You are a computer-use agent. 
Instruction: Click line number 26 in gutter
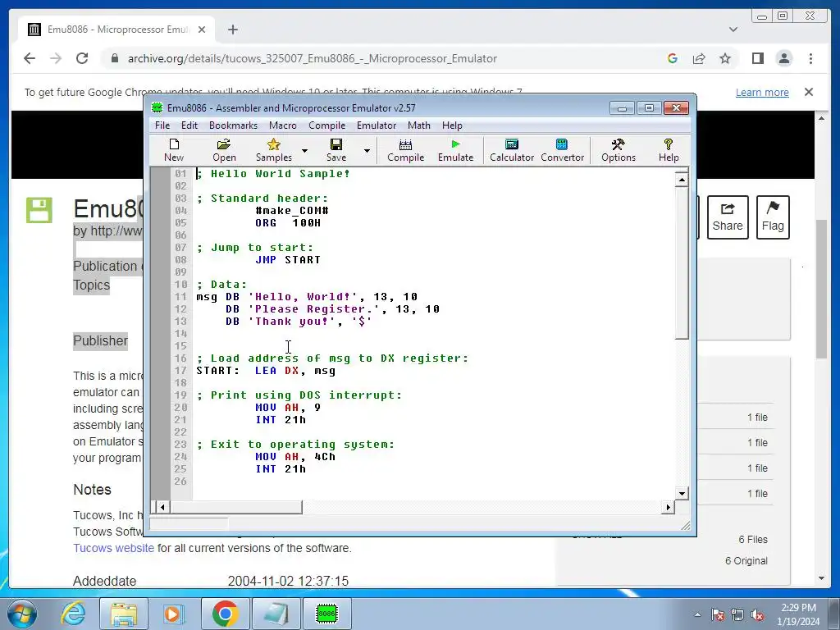pyautogui.click(x=180, y=481)
